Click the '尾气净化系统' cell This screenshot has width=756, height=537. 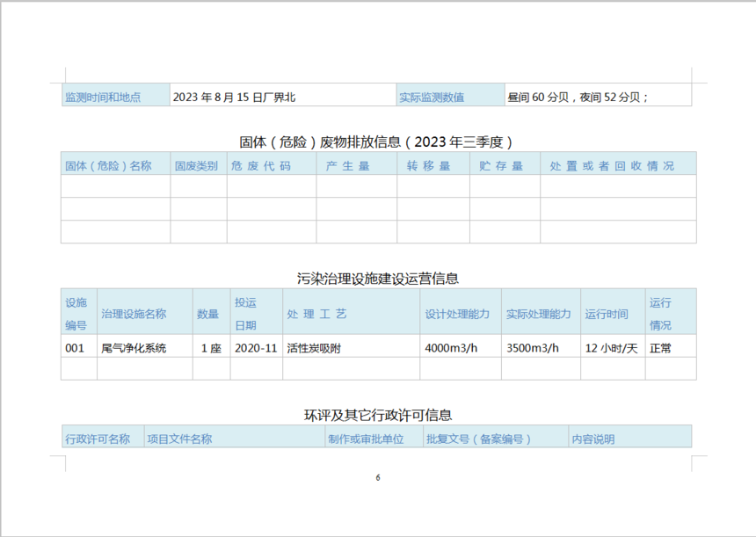[x=134, y=347]
